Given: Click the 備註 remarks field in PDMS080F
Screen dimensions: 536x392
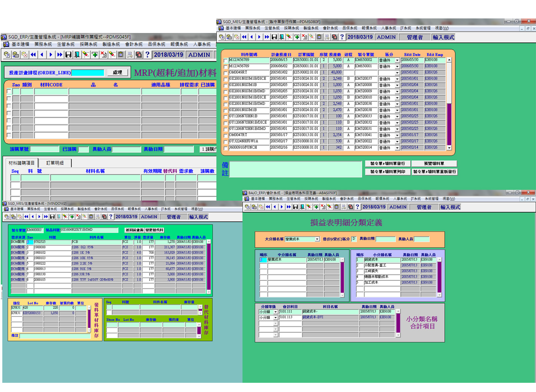Looking at the screenshot, I should click(295, 169).
